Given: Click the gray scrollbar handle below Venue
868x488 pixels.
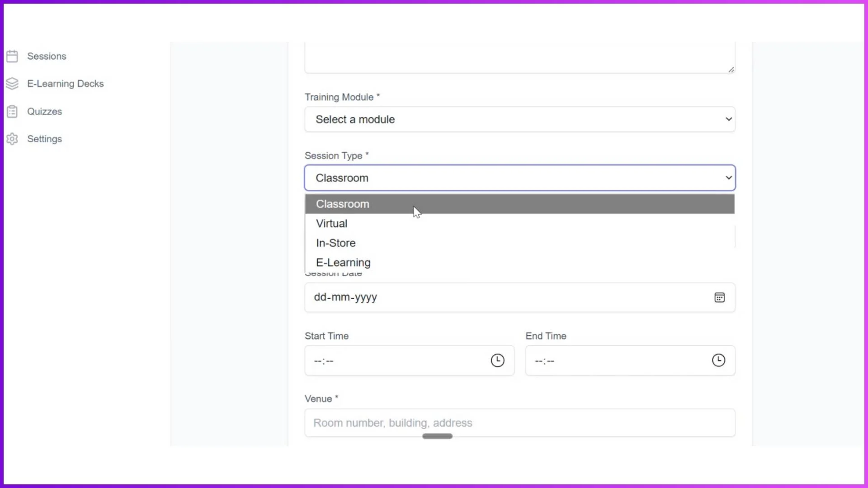Looking at the screenshot, I should [x=437, y=436].
